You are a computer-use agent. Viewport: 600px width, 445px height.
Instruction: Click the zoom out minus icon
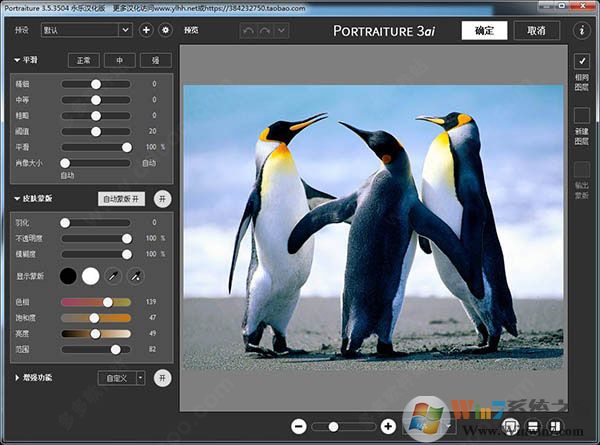(x=298, y=426)
